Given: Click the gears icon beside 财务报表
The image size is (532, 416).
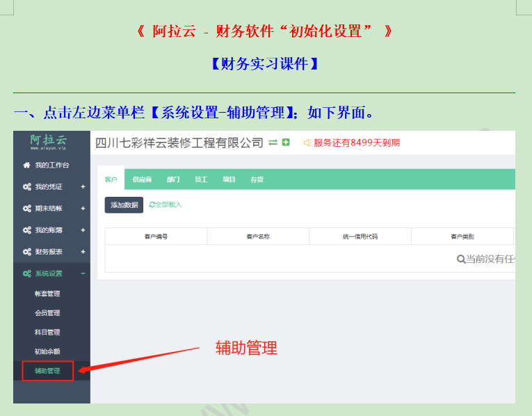Looking at the screenshot, I should pyautogui.click(x=27, y=252).
